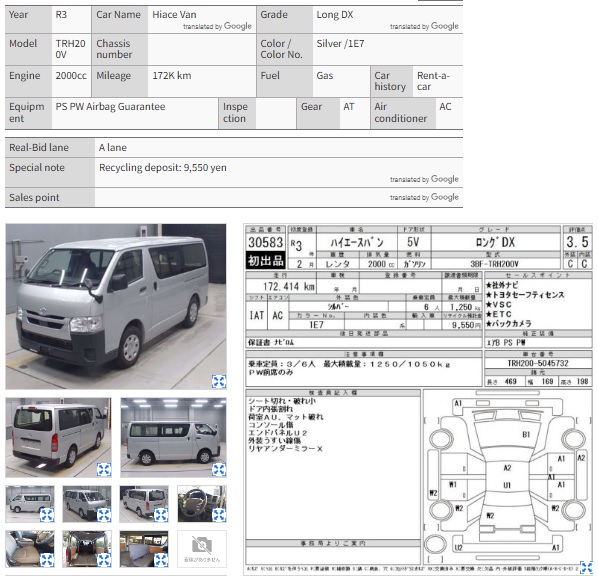The image size is (598, 576).
Task: Click the 'Inspection' label cell
Action: (x=237, y=113)
